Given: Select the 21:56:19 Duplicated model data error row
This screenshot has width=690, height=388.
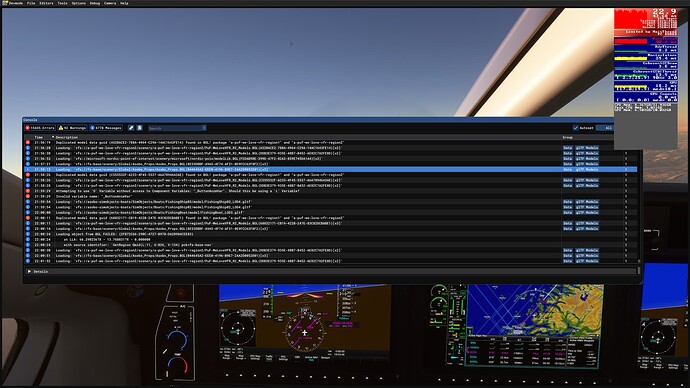Looking at the screenshot, I should click(x=330, y=143).
